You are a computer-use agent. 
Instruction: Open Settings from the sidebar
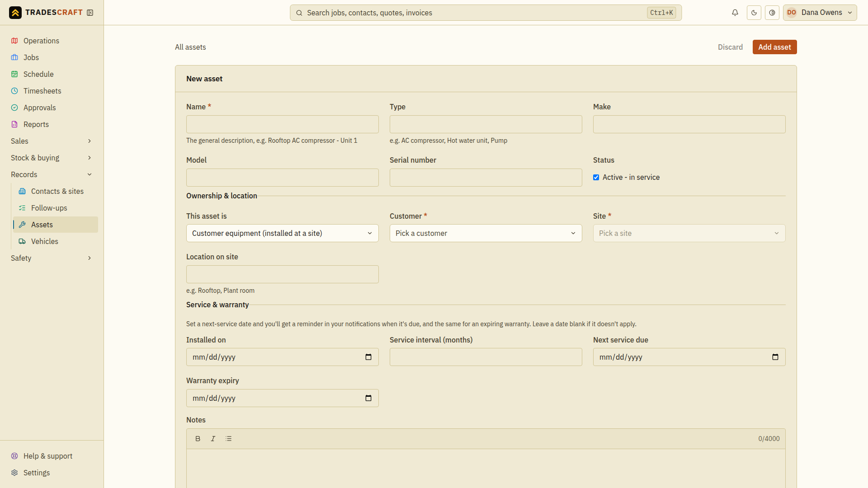coord(52,473)
